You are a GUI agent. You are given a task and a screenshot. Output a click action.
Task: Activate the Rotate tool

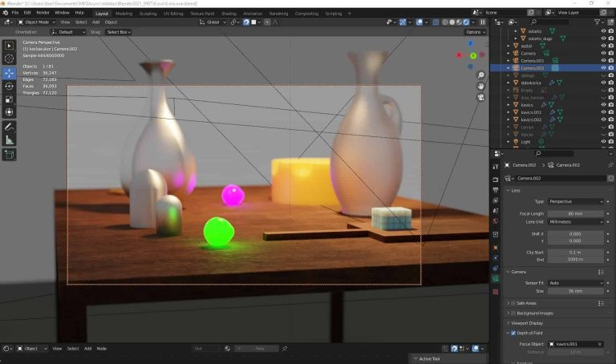(10, 86)
